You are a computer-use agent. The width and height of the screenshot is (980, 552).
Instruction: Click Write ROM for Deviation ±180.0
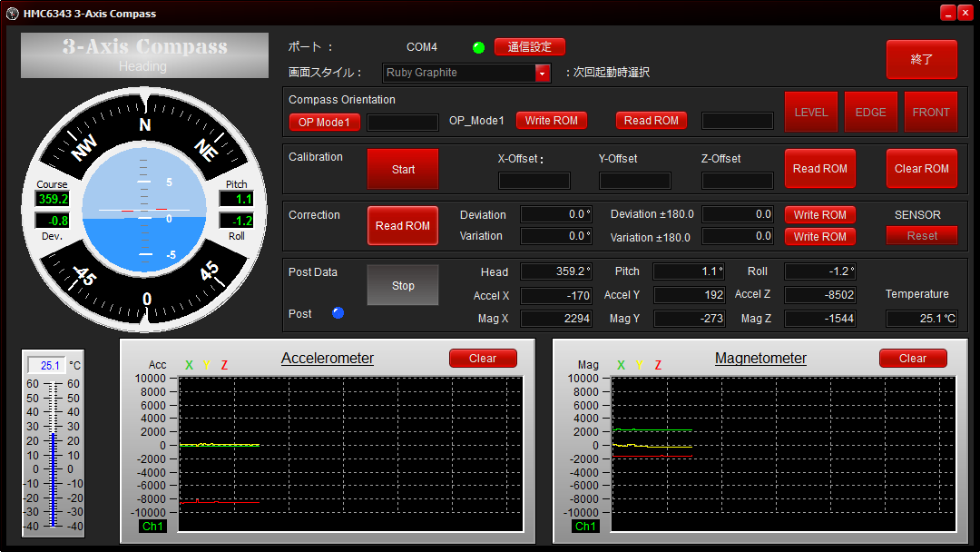coord(820,215)
